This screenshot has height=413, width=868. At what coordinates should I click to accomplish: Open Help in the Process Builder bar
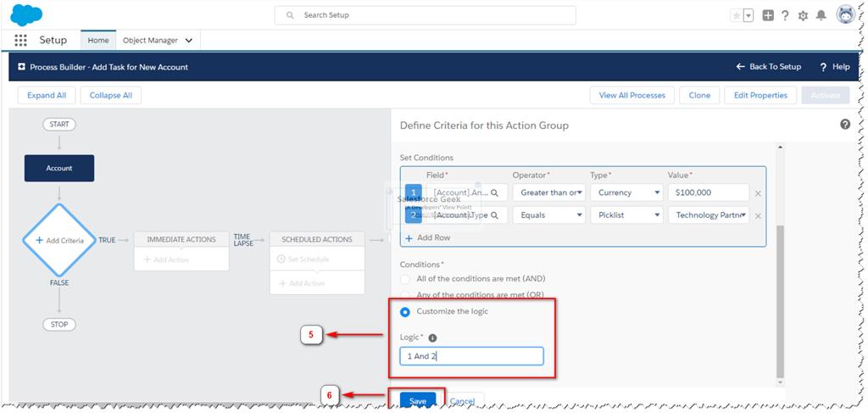pos(835,66)
